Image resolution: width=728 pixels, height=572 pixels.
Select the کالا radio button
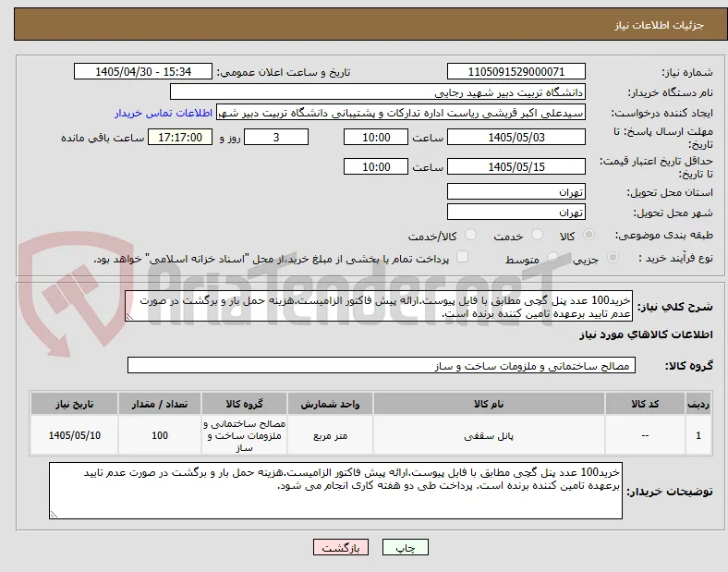coord(588,235)
